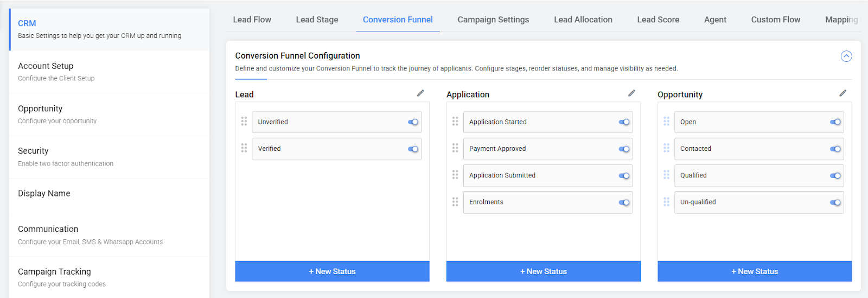Switch to the Campaign Settings tab
Screen dimensions: 868x298
click(x=493, y=20)
